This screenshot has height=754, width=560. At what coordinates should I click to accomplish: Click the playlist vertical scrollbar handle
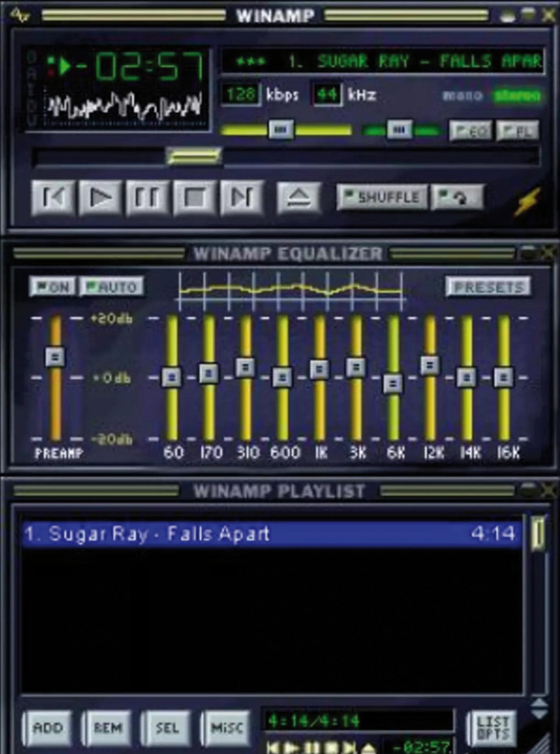(x=539, y=533)
